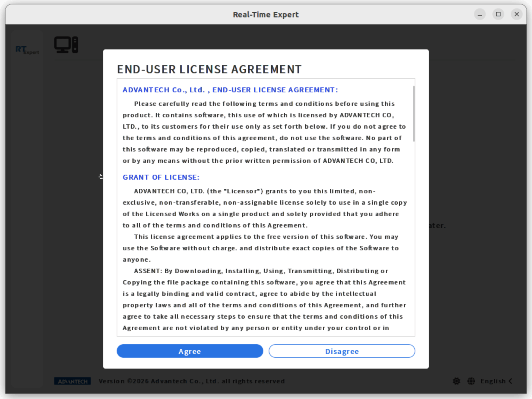
Task: Click the line 'This license agreement applies'
Action: pos(266,237)
